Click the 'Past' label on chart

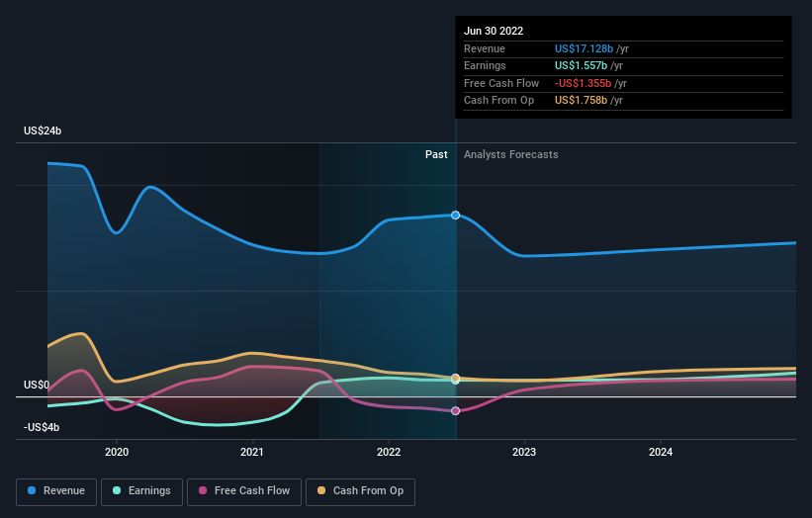(x=436, y=155)
